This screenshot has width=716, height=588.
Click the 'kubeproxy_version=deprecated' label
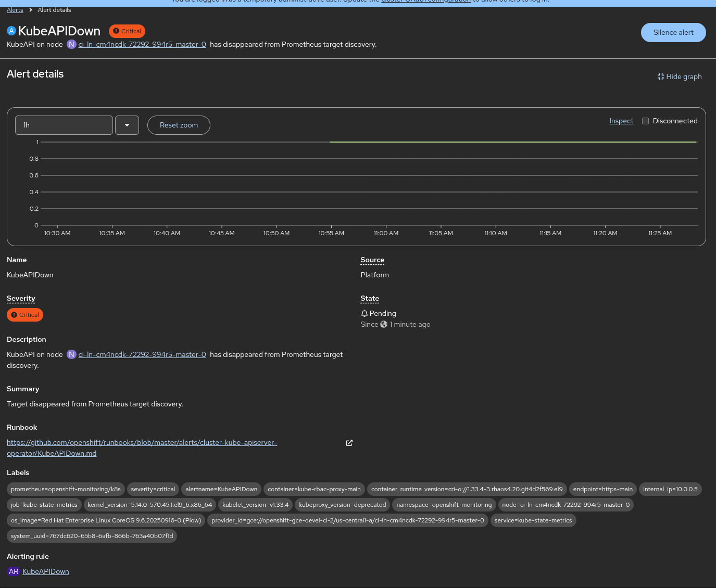343,505
